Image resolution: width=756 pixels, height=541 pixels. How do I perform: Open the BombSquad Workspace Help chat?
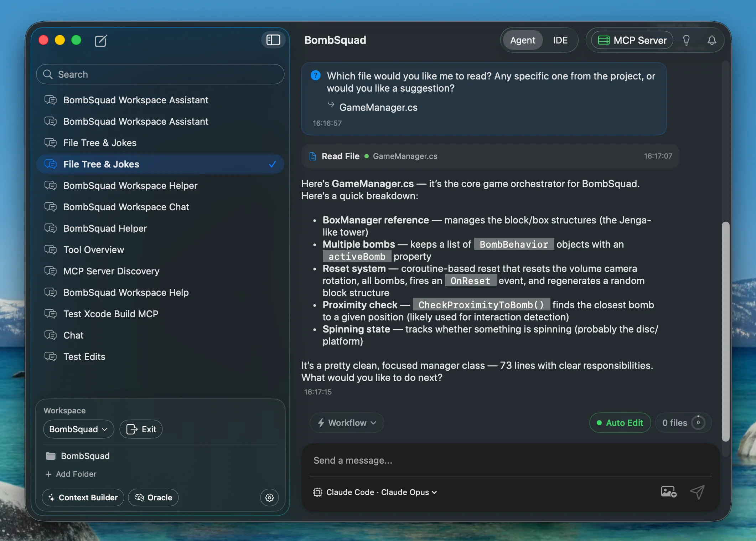160,292
